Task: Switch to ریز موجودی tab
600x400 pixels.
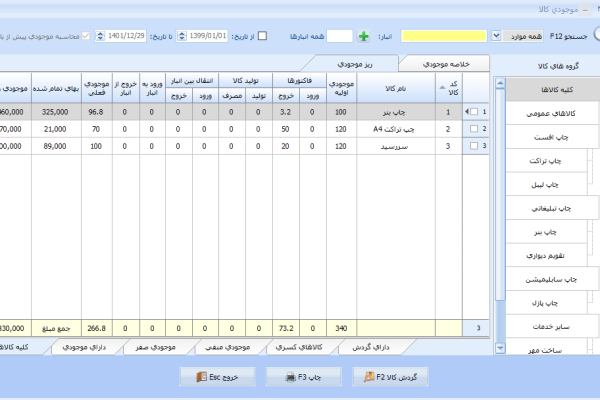Action: (354, 64)
